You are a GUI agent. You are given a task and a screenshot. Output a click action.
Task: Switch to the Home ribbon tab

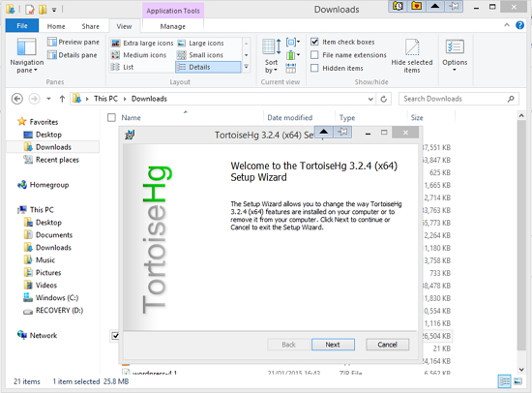56,26
